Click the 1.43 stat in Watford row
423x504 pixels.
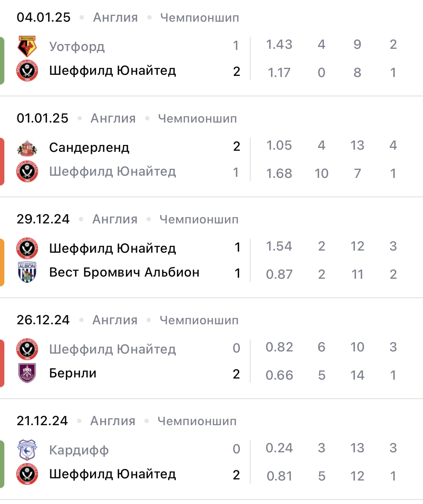click(x=279, y=44)
